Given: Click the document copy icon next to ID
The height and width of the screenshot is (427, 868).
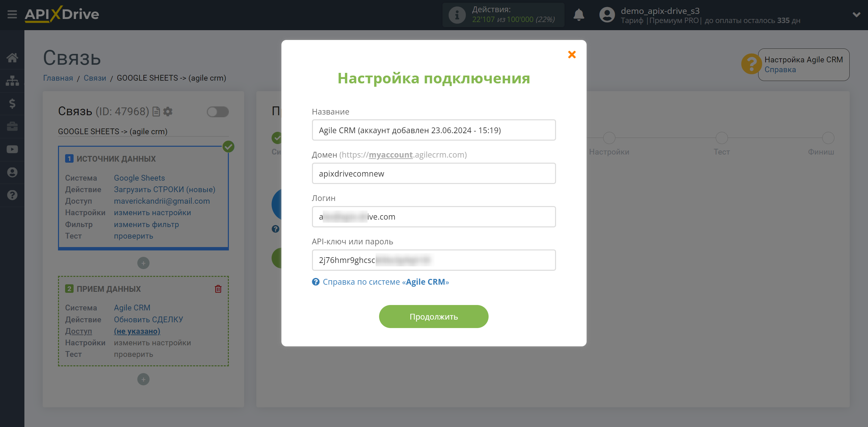Looking at the screenshot, I should tap(156, 111).
